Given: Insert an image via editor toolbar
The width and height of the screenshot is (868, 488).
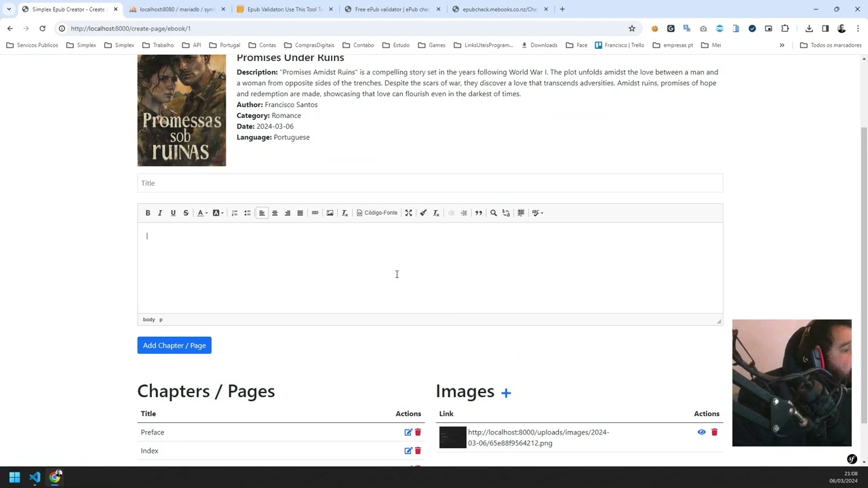Looking at the screenshot, I should [x=330, y=213].
